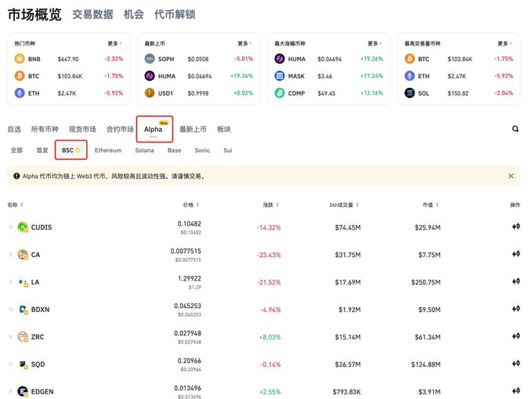Switch to the 交易数据 tab

[92, 14]
